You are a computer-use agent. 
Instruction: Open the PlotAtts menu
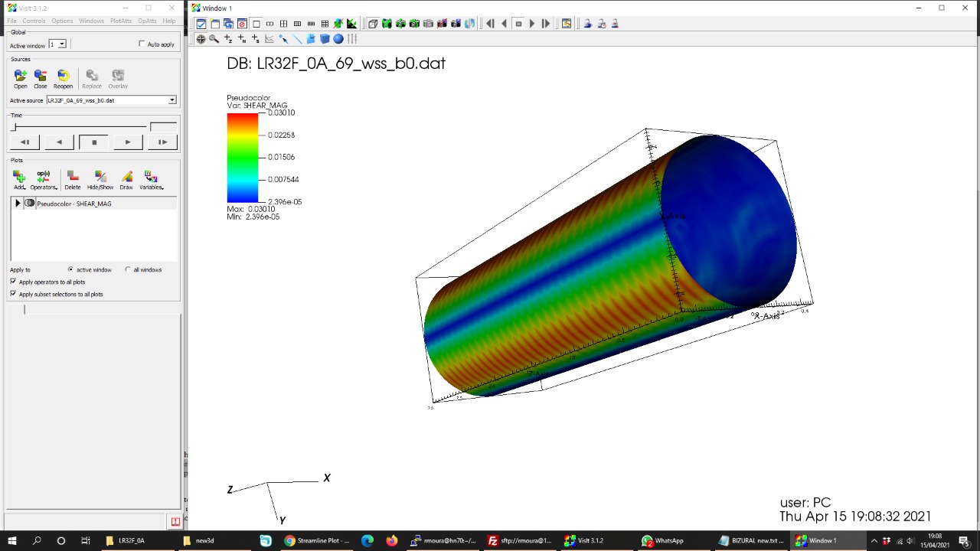(x=120, y=21)
